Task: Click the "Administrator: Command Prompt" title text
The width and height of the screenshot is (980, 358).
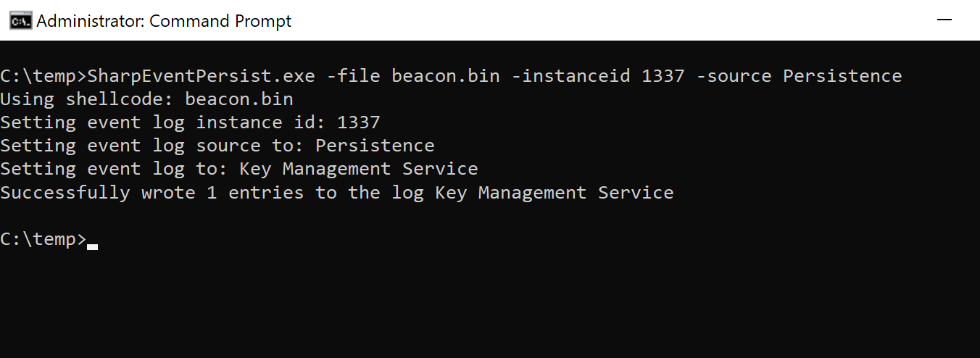Action: pos(164,21)
